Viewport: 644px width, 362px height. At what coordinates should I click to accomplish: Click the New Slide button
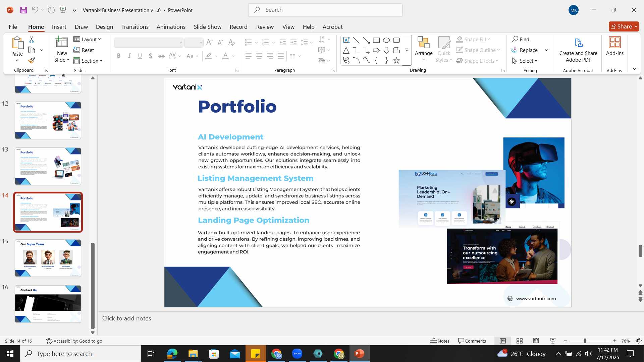pos(62,50)
